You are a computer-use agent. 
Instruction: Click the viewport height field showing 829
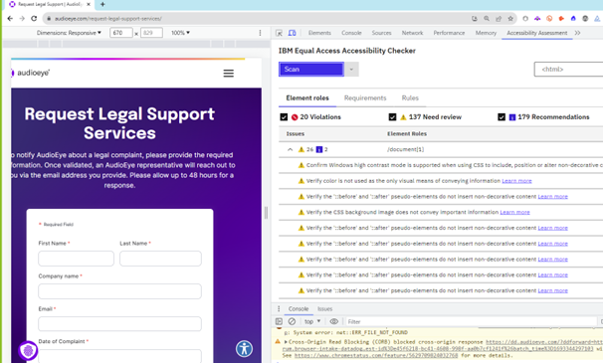coord(151,33)
